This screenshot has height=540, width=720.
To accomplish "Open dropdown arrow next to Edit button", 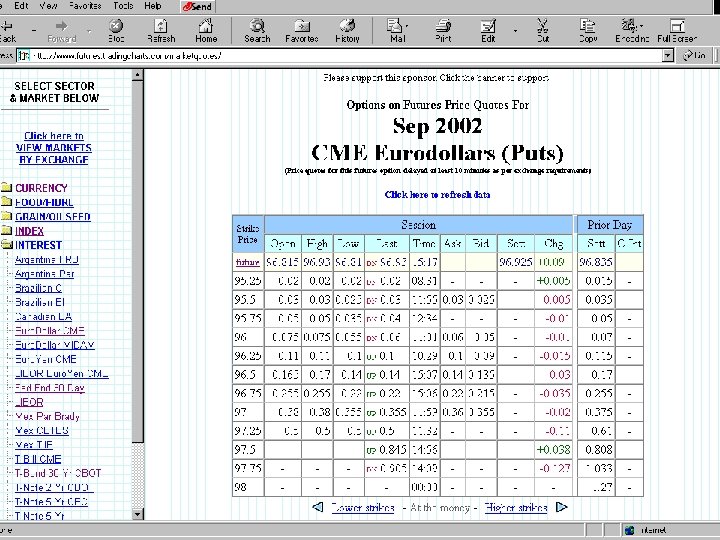I will coord(515,31).
